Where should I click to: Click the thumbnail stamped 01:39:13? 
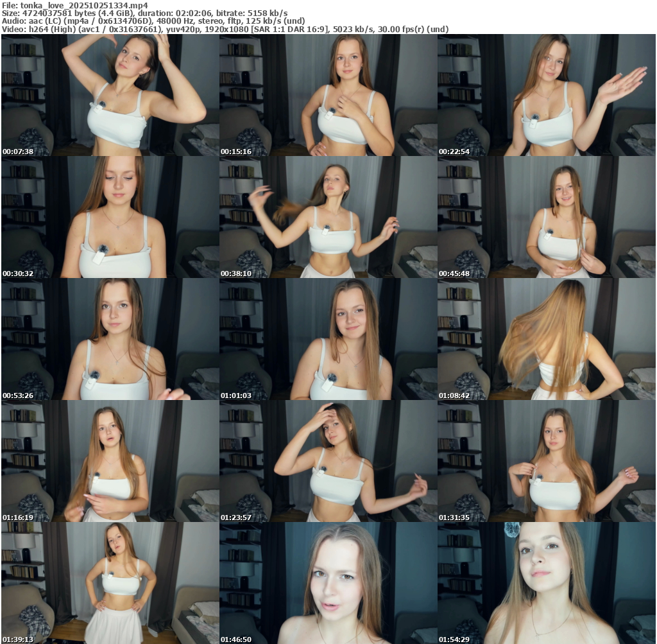tap(110, 583)
